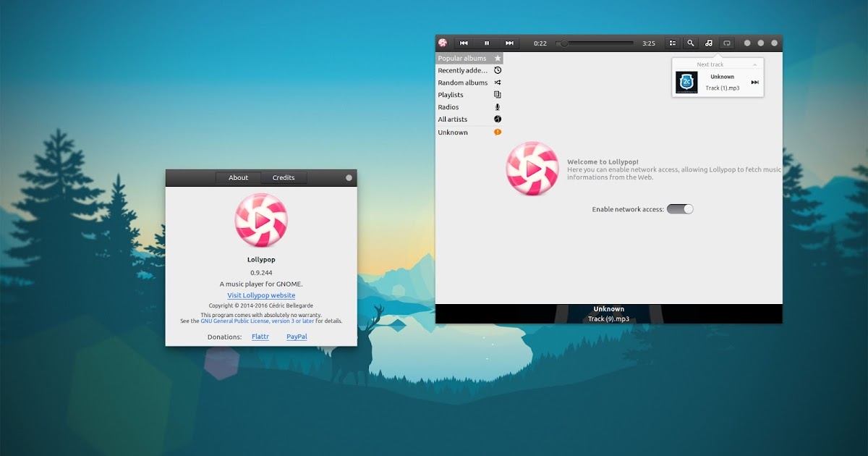
Task: Switch to the About tab
Action: (238, 177)
